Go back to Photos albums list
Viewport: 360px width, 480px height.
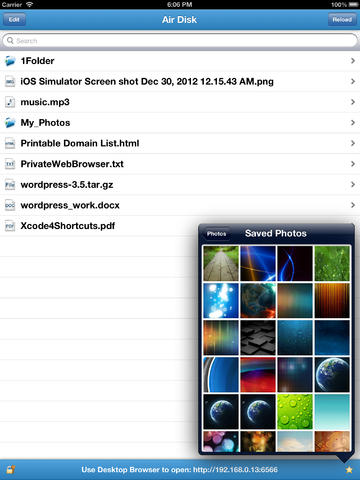(216, 234)
